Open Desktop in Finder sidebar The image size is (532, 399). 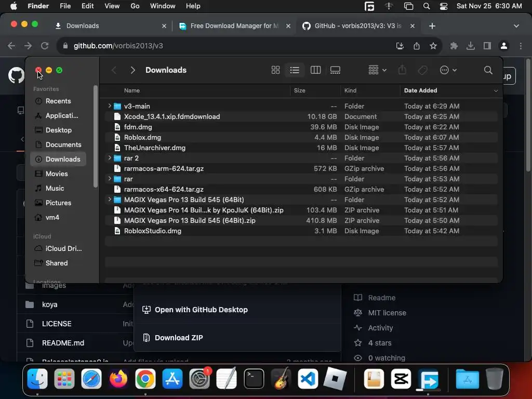[58, 130]
